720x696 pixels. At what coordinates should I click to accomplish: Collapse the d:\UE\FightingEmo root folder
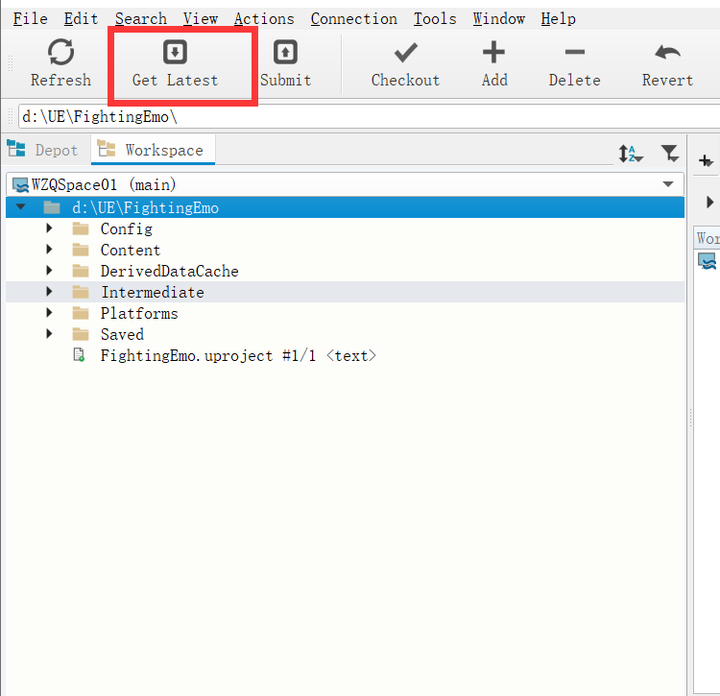tap(21, 207)
